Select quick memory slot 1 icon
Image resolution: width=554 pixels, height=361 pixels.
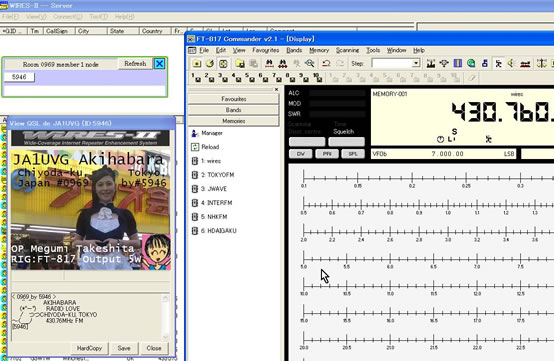point(196,78)
